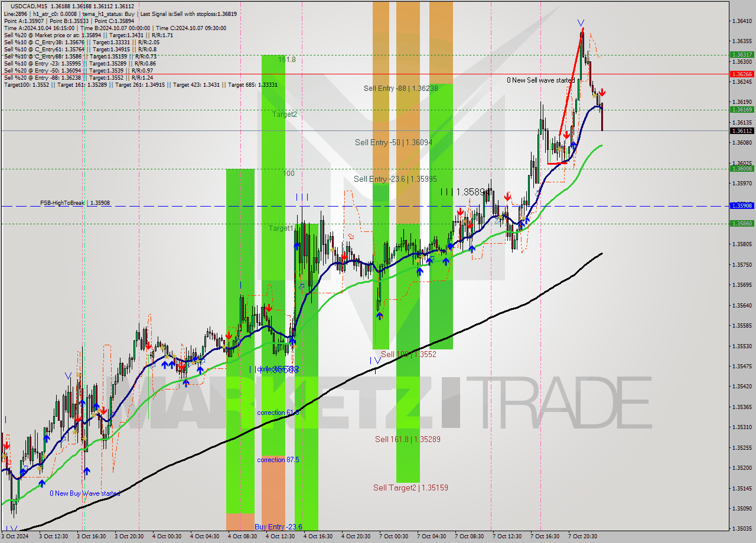Click the 'Sell %20 @ Entry -88: 1.36238' line

(x=79, y=77)
